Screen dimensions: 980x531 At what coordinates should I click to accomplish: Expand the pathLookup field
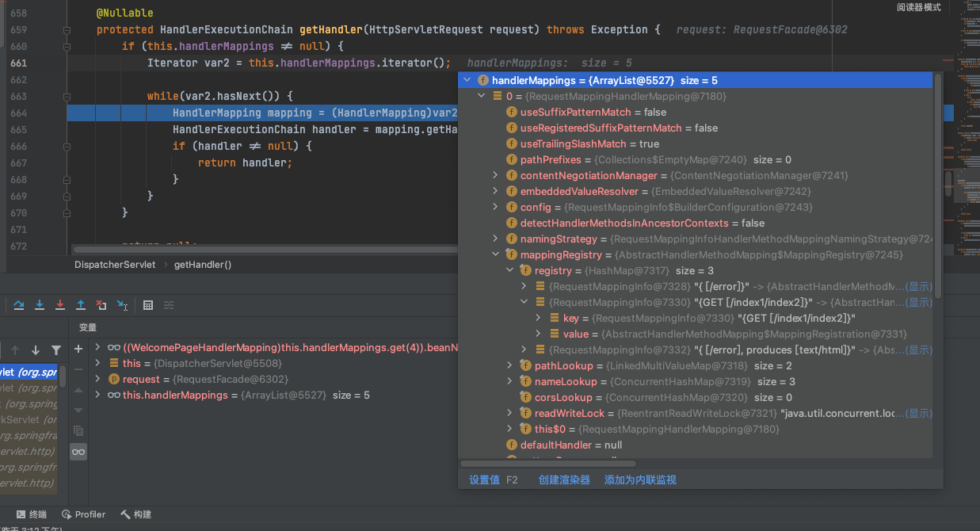click(510, 365)
